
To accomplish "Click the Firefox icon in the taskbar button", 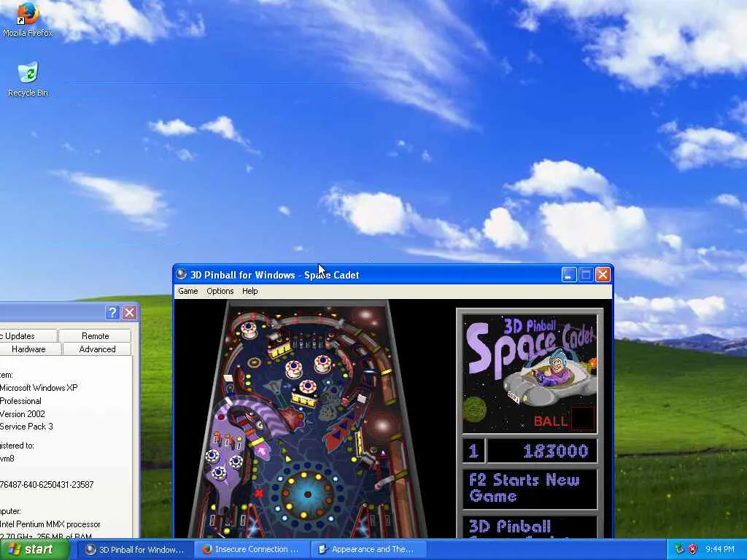I will point(206,549).
